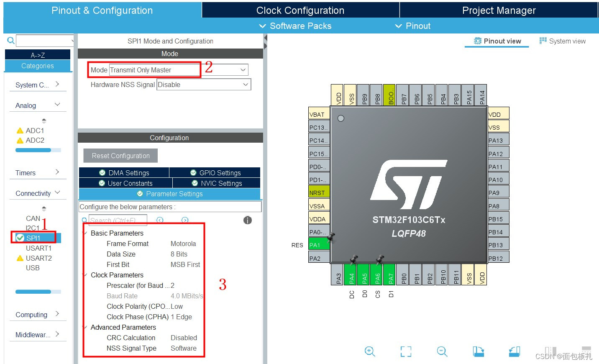Click the NRST pin on the chip
Screen dimensions: 599x364
tap(319, 192)
